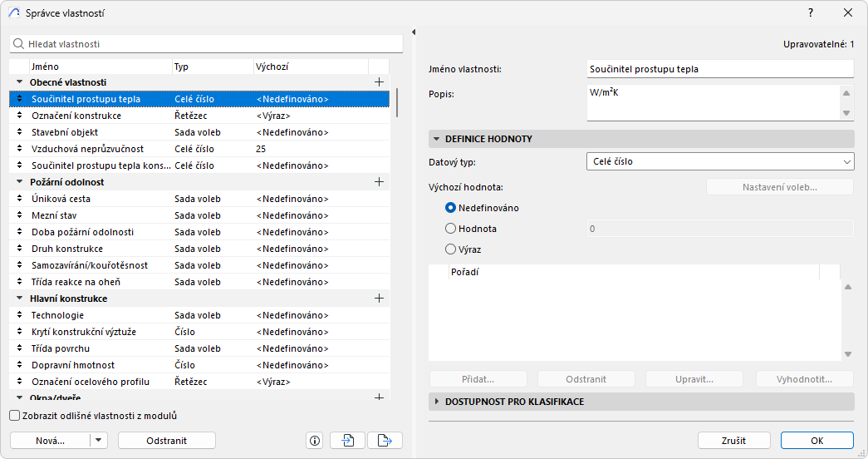Image resolution: width=868 pixels, height=459 pixels.
Task: Select the Hodnota radio button
Action: pos(451,228)
